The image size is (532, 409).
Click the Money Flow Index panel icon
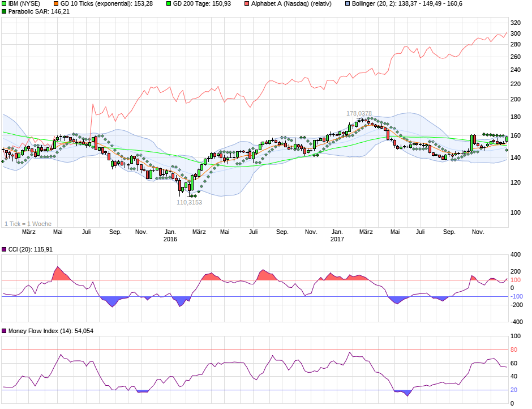(x=5, y=330)
